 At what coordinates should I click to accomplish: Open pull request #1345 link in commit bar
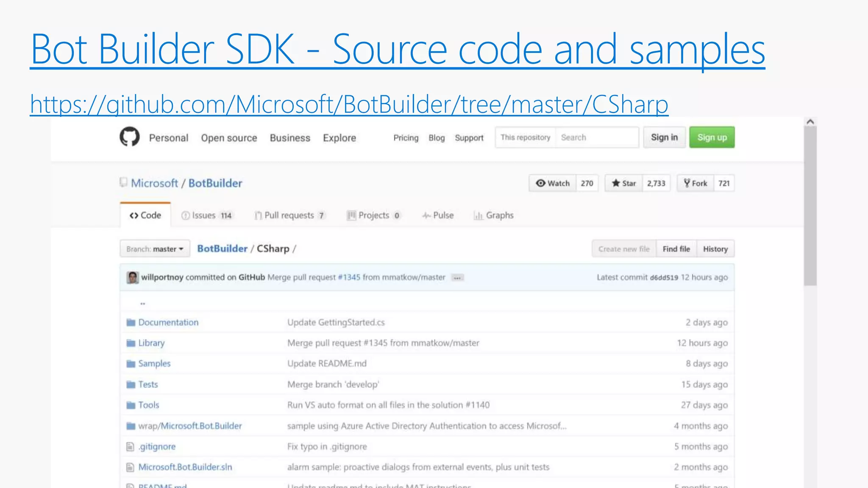click(x=349, y=277)
